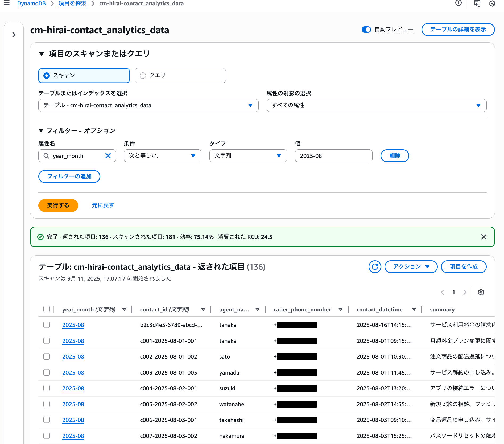Focus the 値 input containing 2025-08
The width and height of the screenshot is (504, 444).
point(334,156)
